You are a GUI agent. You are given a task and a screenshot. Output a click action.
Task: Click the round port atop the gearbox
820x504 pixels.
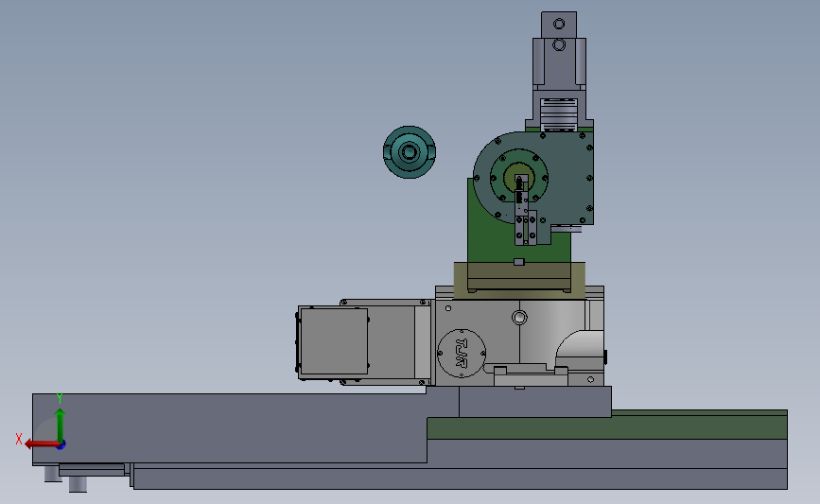tap(519, 318)
